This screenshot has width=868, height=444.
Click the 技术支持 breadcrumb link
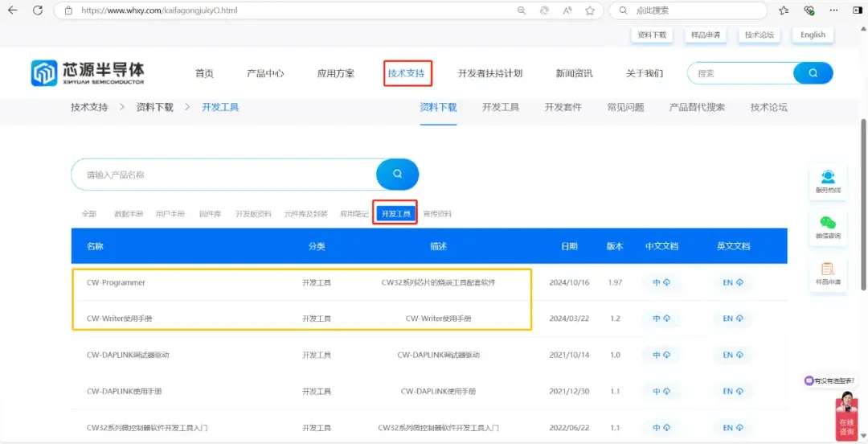[x=89, y=108]
